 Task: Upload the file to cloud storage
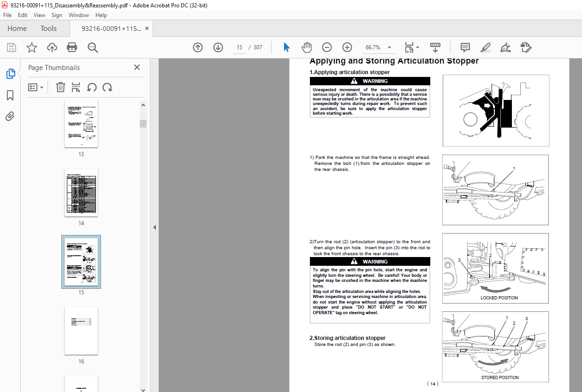[x=52, y=47]
